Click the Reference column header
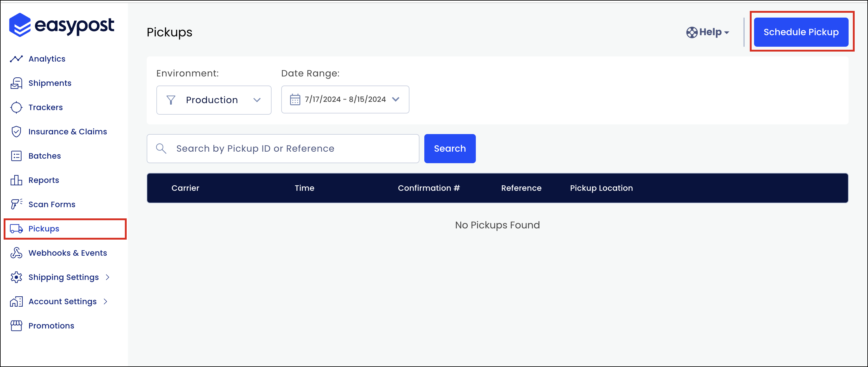The height and width of the screenshot is (367, 868). point(521,188)
